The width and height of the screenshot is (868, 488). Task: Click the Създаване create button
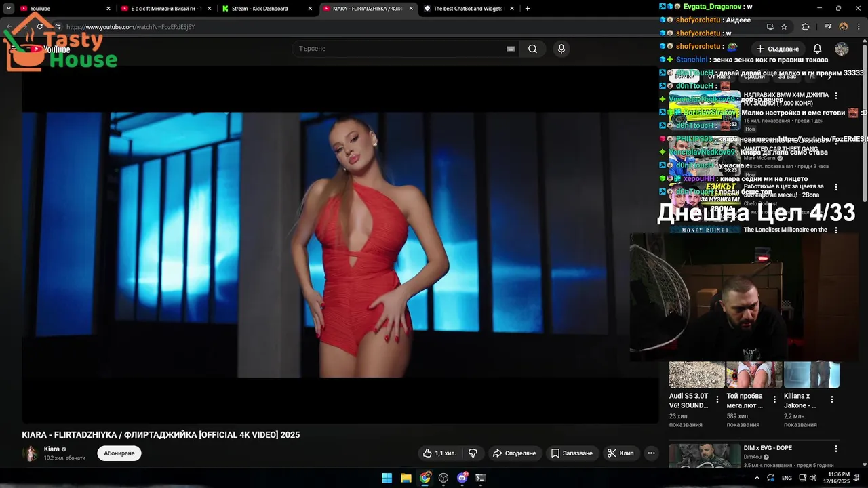(x=778, y=49)
